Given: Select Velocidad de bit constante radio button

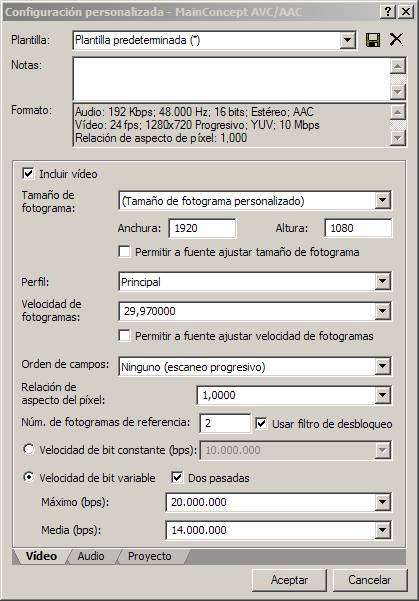Looking at the screenshot, I should [29, 449].
